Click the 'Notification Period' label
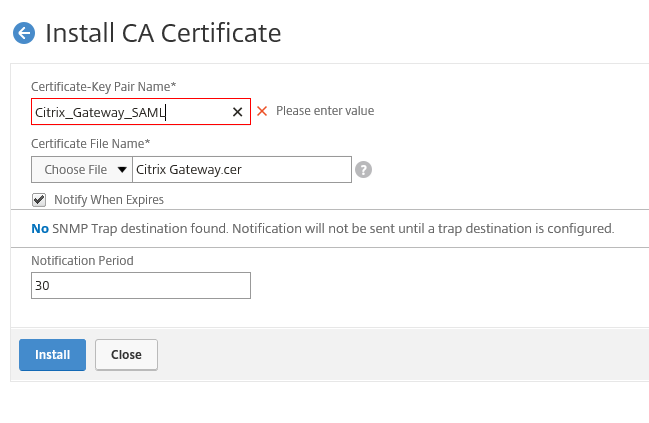Viewport: 649px width, 423px height. point(82,261)
